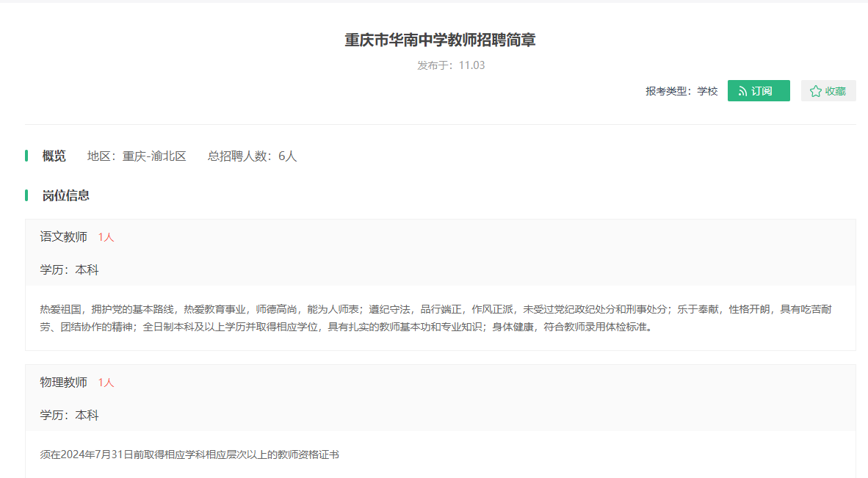Screen dimensions: 868x478
Task: Click the 语文教师 requirements paragraph
Action: tap(436, 318)
